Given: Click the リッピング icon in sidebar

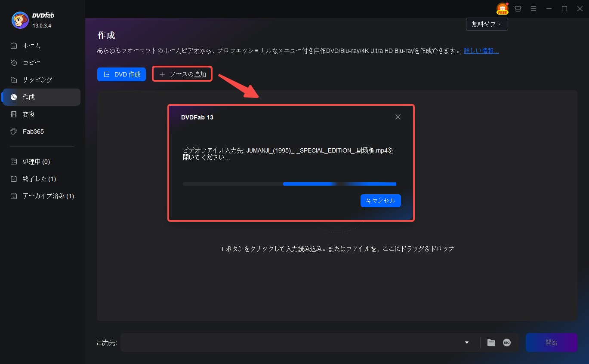Looking at the screenshot, I should 14,80.
